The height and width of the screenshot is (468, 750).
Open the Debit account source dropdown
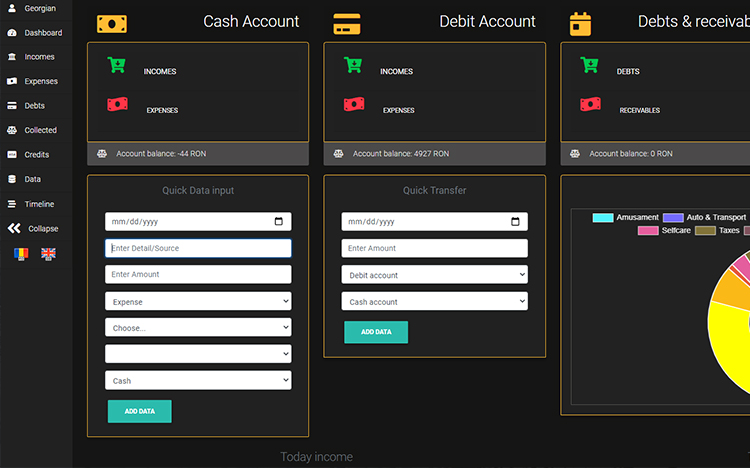(x=434, y=275)
